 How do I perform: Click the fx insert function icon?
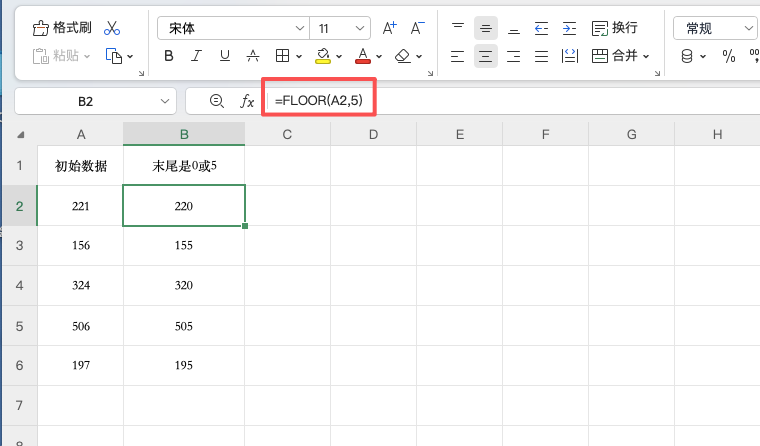tap(247, 101)
